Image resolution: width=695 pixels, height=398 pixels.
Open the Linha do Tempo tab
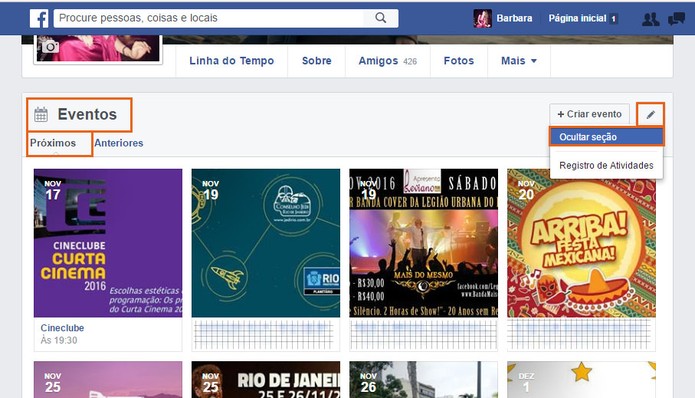pos(231,61)
